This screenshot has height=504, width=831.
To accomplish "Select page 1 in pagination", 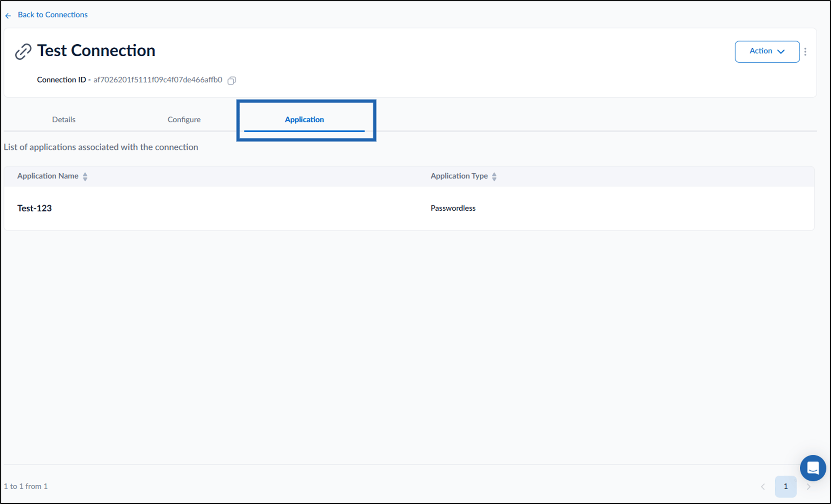I will [785, 487].
